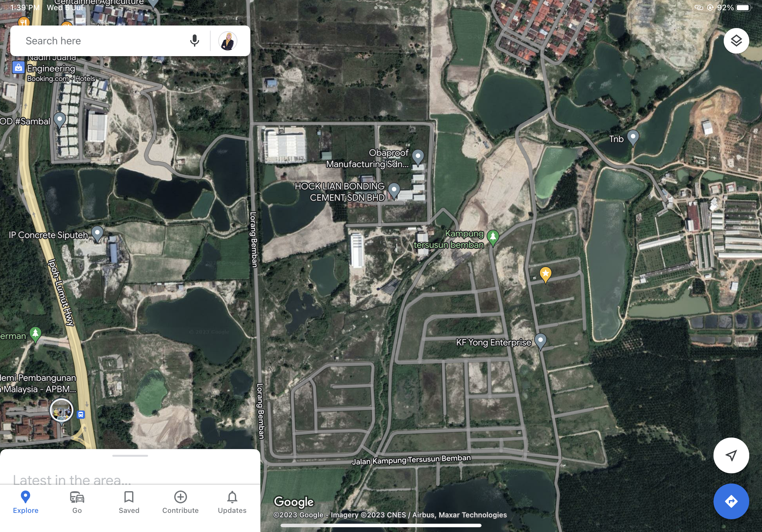Tap the my-location arrow button

(x=731, y=455)
